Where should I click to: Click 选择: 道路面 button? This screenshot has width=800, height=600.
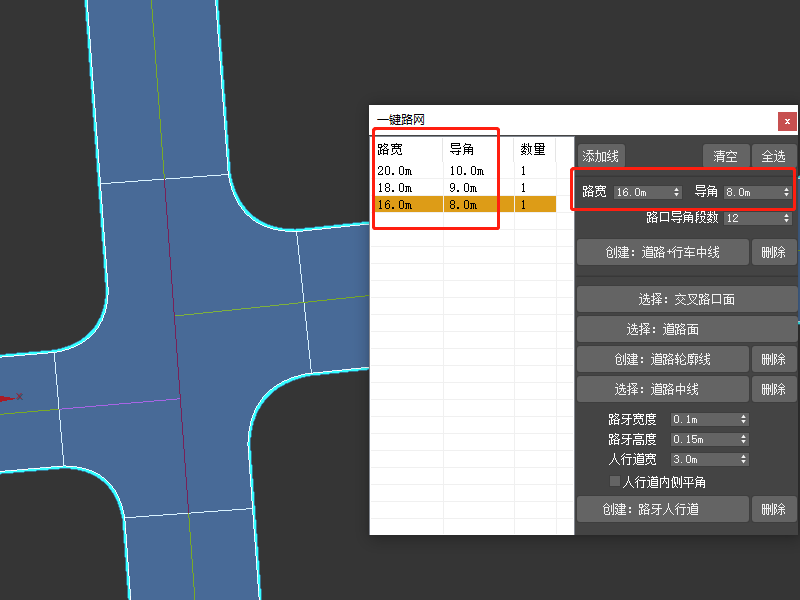tap(687, 329)
